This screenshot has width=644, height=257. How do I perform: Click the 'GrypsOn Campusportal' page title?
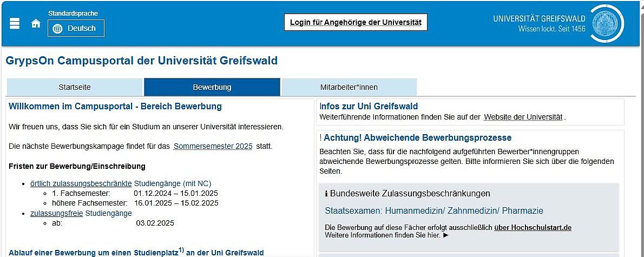[x=142, y=61]
